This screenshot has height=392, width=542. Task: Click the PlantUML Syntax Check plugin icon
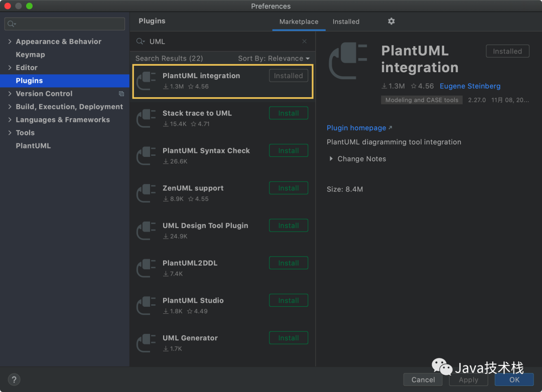pos(146,156)
